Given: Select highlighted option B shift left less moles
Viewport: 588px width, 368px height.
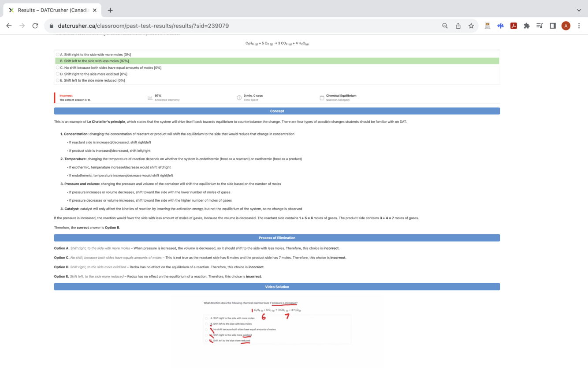Looking at the screenshot, I should (277, 61).
